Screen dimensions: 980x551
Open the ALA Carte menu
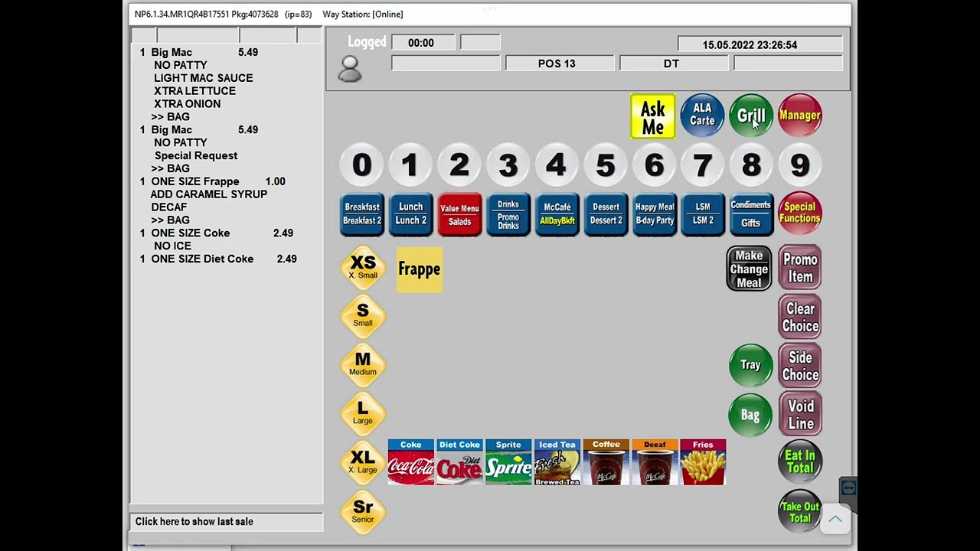click(702, 116)
